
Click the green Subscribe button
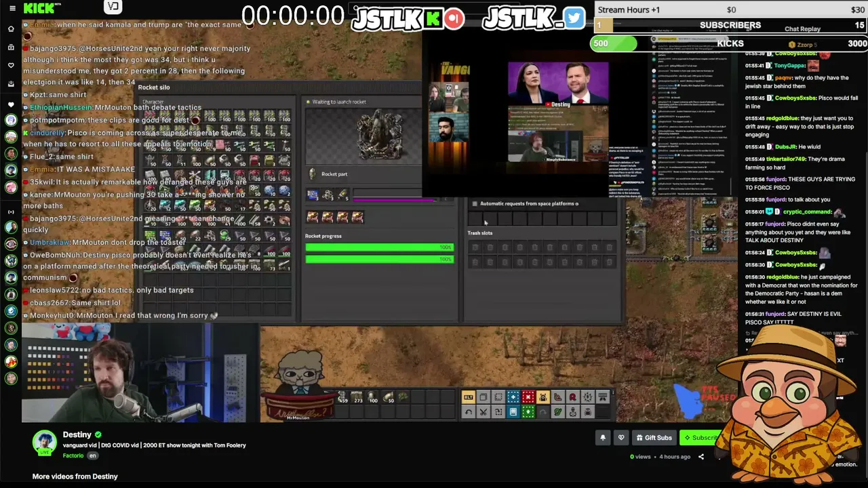[x=700, y=438]
